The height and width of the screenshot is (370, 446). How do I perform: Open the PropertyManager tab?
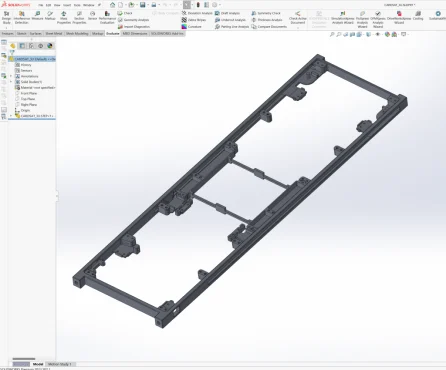tap(22, 46)
